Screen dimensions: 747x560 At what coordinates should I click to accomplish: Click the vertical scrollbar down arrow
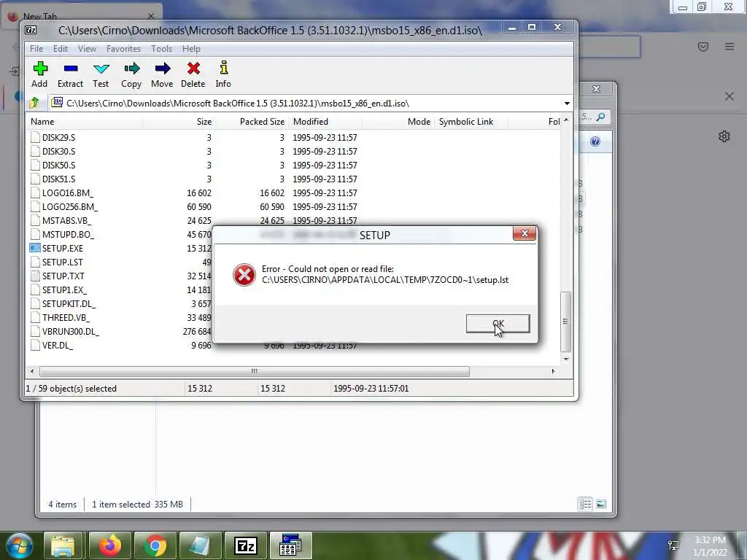(x=566, y=359)
